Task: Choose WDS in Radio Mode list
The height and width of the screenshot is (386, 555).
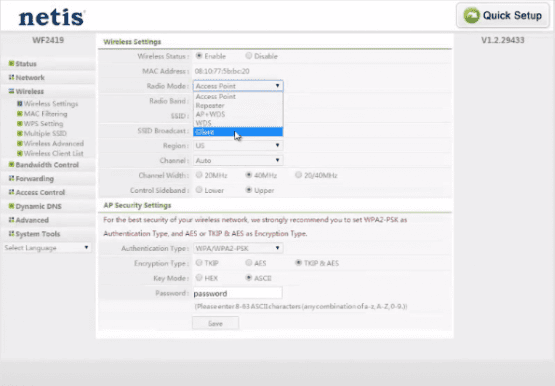Action: (x=238, y=123)
